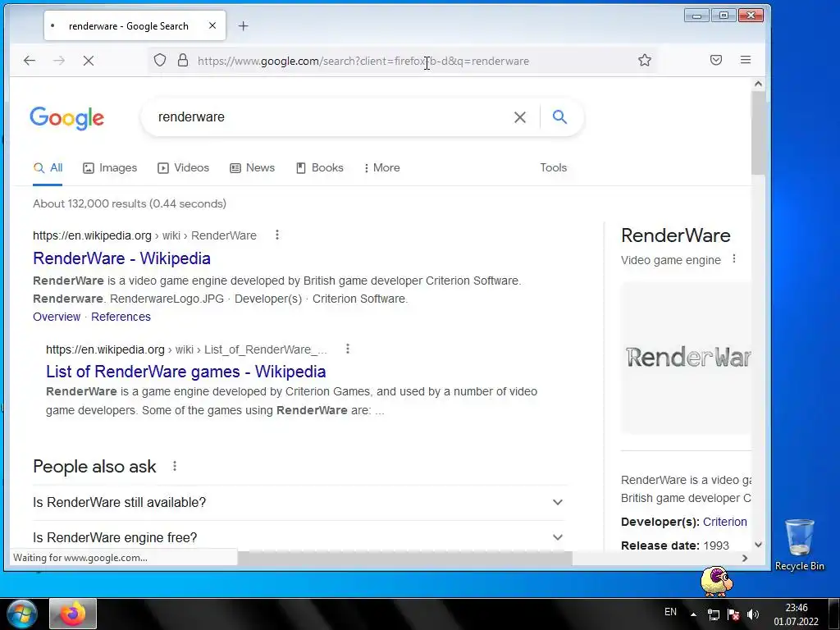The image size is (840, 630).
Task: Open List of RenderWare games - Wikipedia link
Action: (186, 372)
